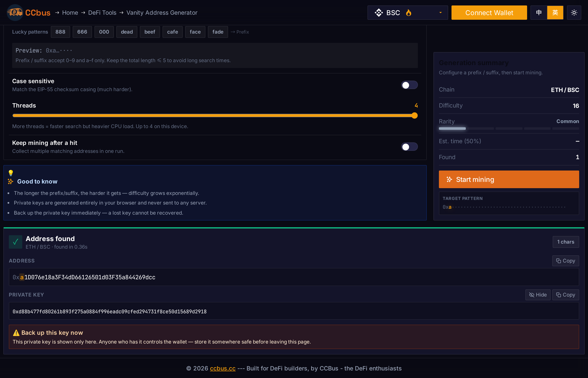Select the cafe lucky pattern
The height and width of the screenshot is (378, 588).
(x=173, y=32)
